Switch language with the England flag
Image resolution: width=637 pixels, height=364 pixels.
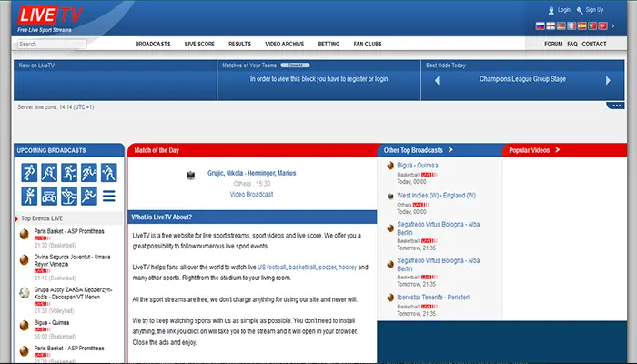(x=551, y=26)
